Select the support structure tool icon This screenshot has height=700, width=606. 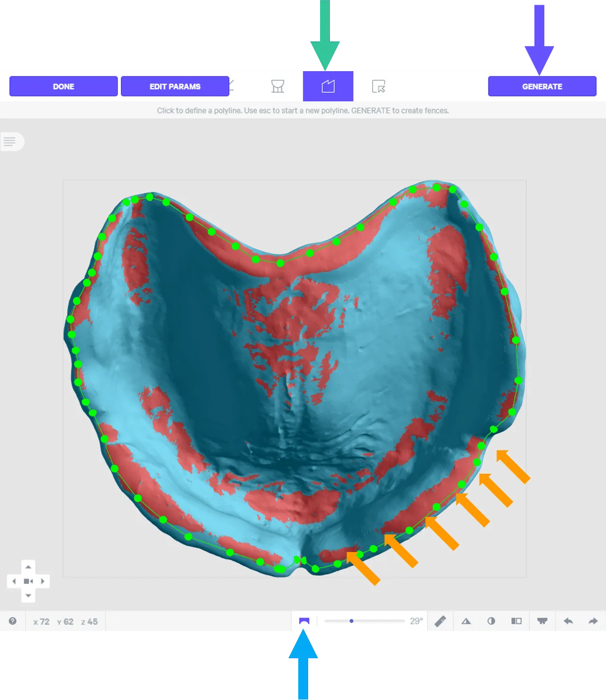coord(278,86)
